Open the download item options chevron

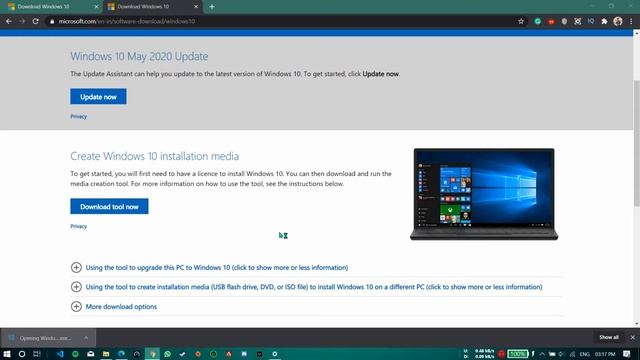pyautogui.click(x=86, y=338)
